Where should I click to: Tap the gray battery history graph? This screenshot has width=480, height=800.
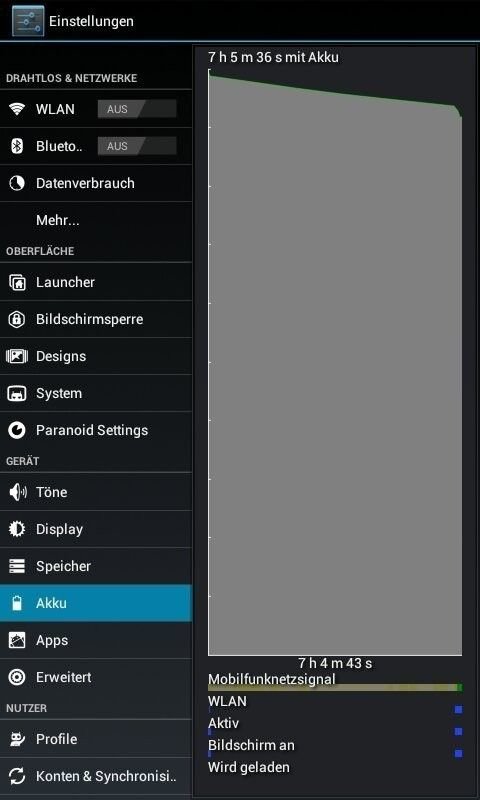coord(335,362)
